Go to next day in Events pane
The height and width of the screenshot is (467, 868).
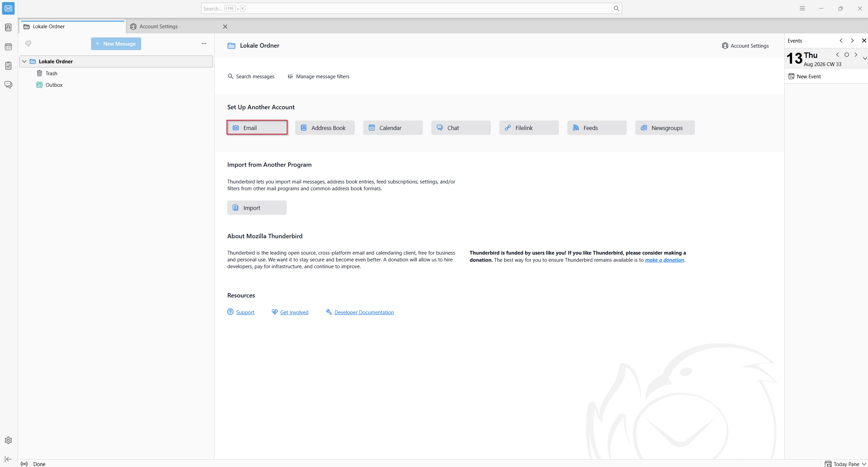[x=856, y=55]
